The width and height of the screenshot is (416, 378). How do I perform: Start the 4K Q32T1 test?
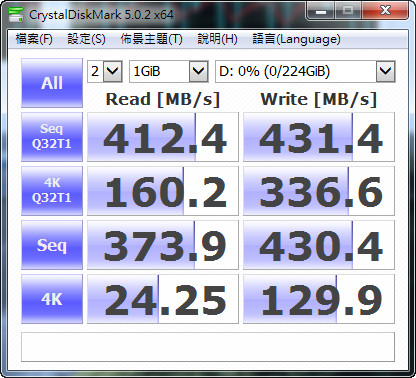[x=52, y=191]
